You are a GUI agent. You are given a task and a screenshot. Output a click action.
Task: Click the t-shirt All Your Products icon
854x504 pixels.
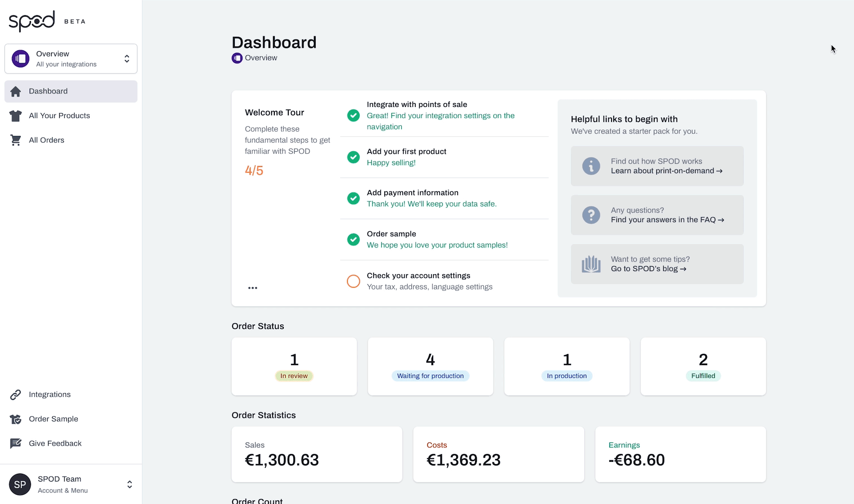(16, 116)
